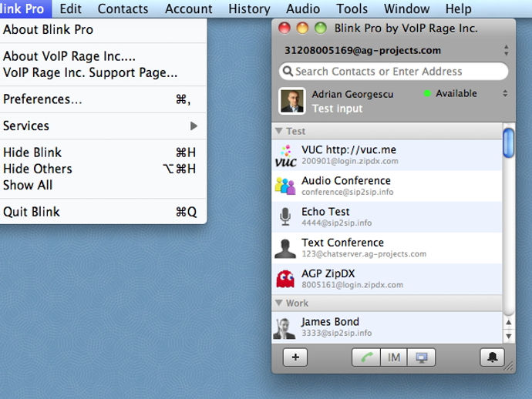Screen dimensions: 532x399
Task: Click the green Available status dot
Action: (x=427, y=93)
